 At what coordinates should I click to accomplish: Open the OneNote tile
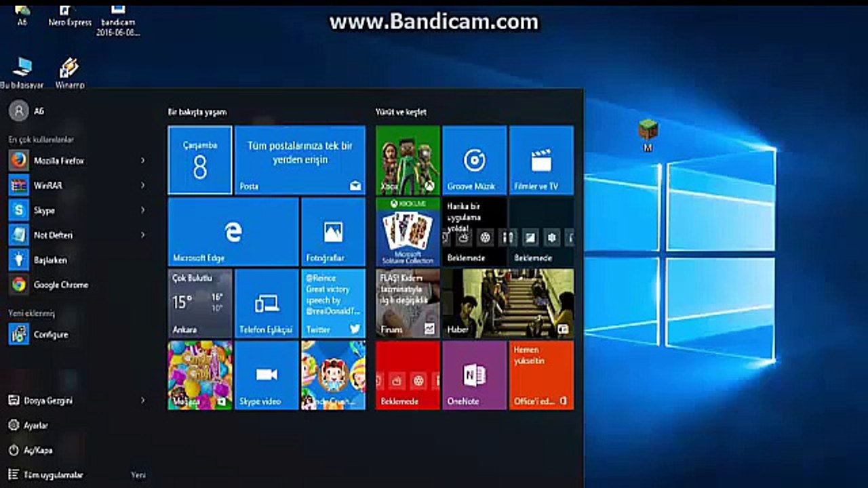[x=474, y=375]
